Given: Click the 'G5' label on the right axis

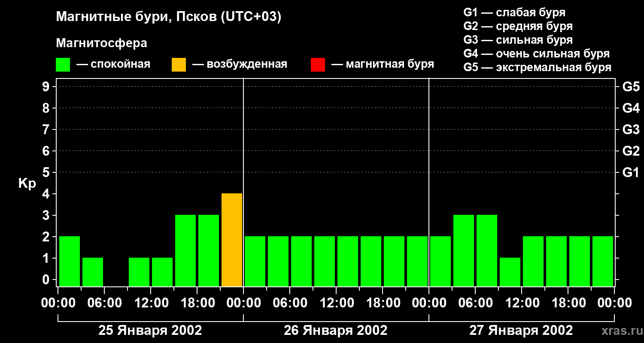Looking at the screenshot, I should pos(631,87).
